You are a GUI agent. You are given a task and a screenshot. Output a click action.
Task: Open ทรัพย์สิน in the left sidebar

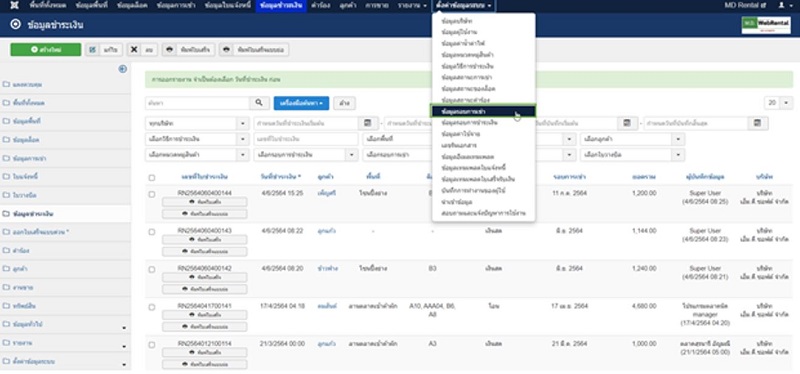point(65,306)
